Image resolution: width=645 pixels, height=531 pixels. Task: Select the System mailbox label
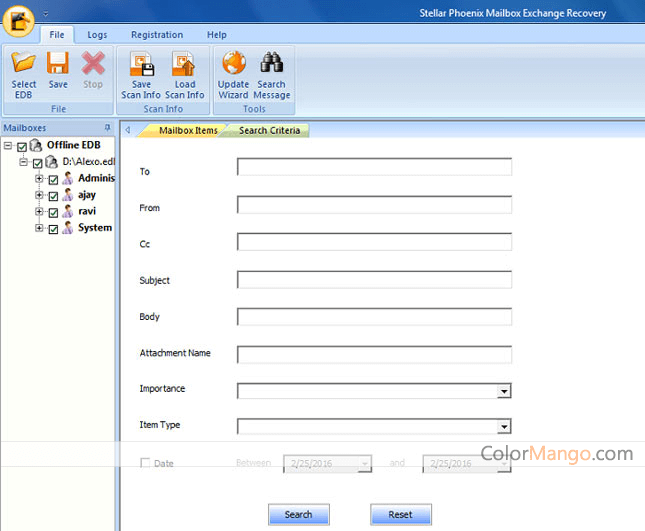pyautogui.click(x=95, y=227)
